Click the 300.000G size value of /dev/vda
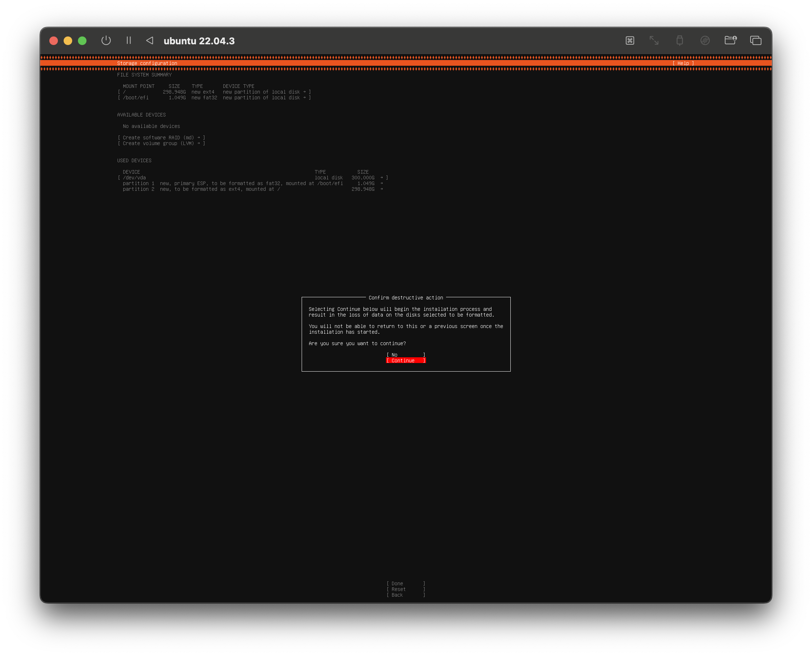Screen dimensions: 812x656 pos(363,178)
